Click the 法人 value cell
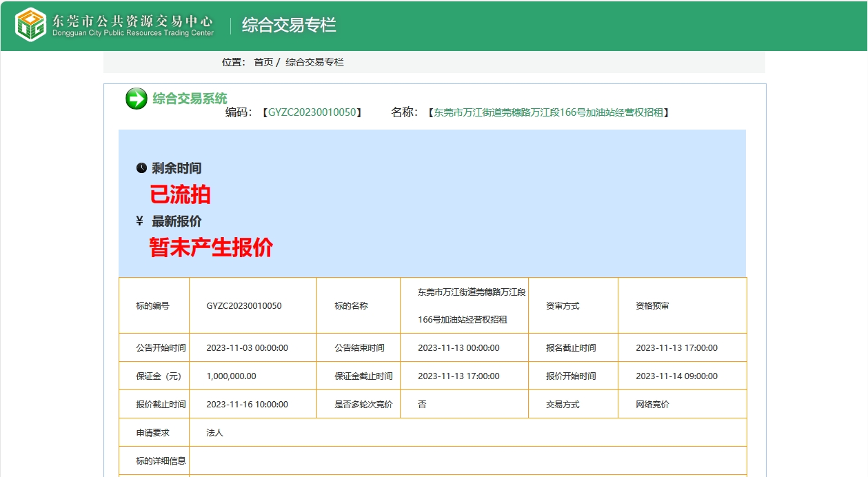This screenshot has height=477, width=868. coord(468,432)
